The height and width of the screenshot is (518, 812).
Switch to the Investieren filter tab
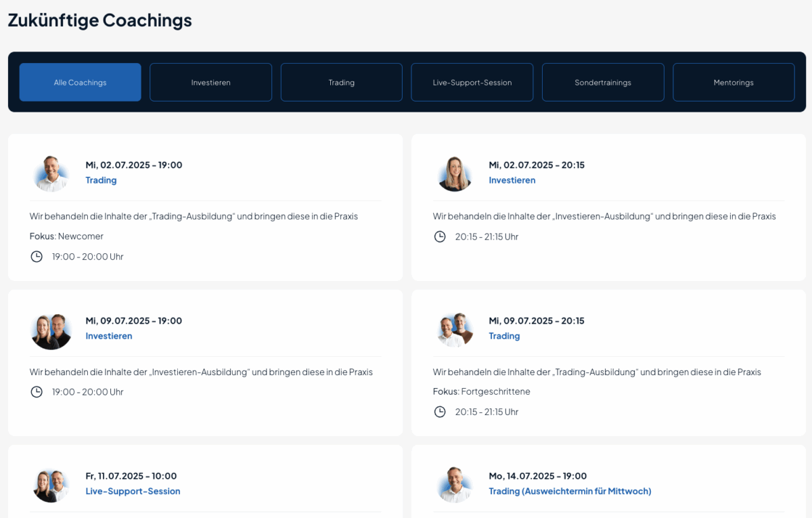[x=211, y=83]
